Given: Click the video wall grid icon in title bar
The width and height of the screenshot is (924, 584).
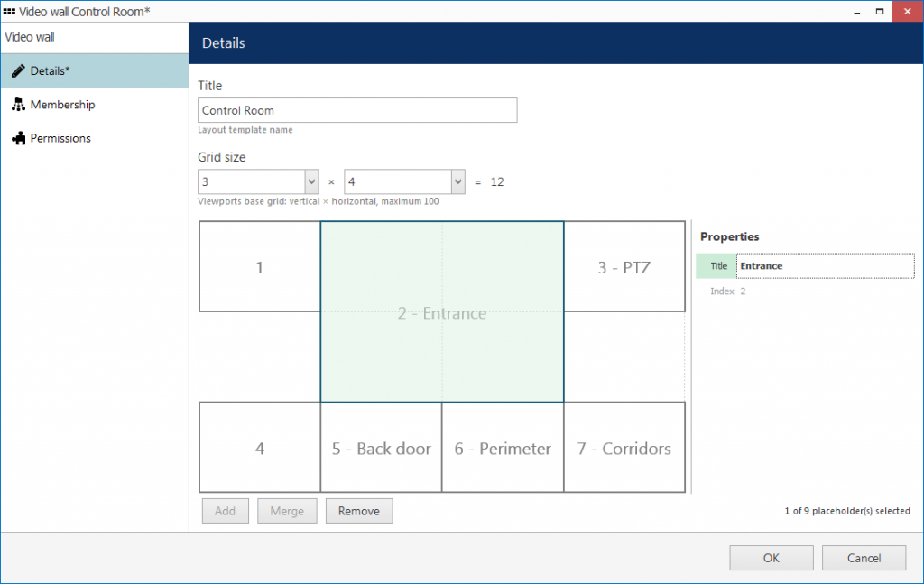Looking at the screenshot, I should 9,11.
